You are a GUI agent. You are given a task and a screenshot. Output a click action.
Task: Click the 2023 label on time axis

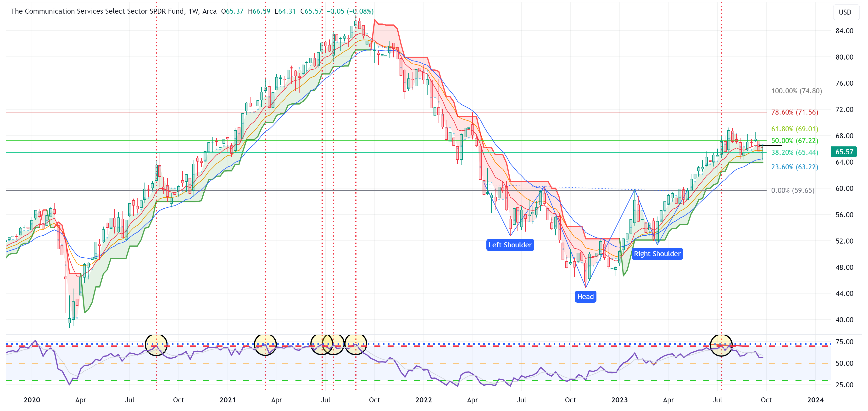coord(619,400)
